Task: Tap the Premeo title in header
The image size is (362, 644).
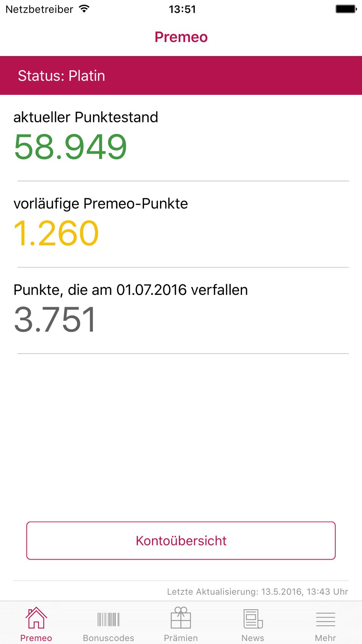Action: (181, 37)
